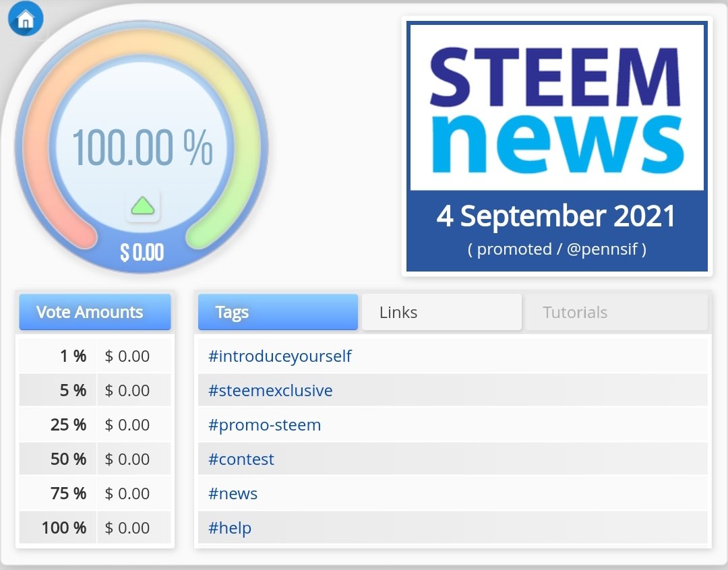The height and width of the screenshot is (570, 728).
Task: Pick the 100 % vote amount row
Action: point(94,528)
